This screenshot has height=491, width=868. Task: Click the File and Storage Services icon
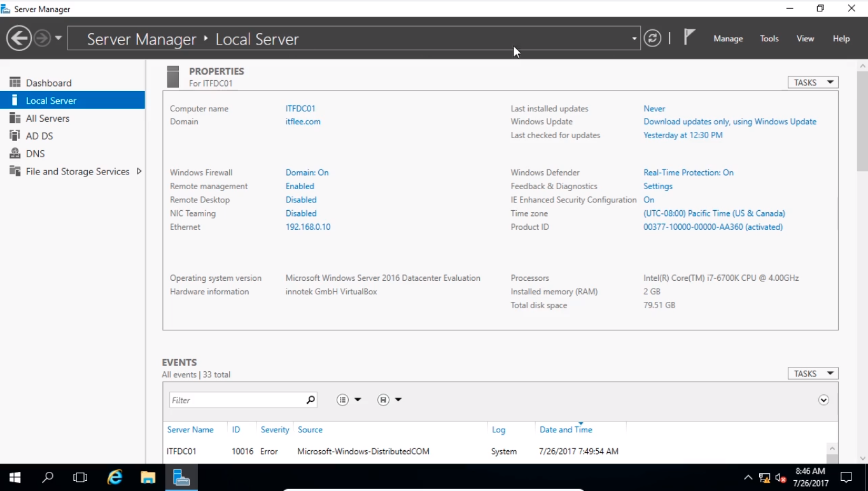point(15,171)
